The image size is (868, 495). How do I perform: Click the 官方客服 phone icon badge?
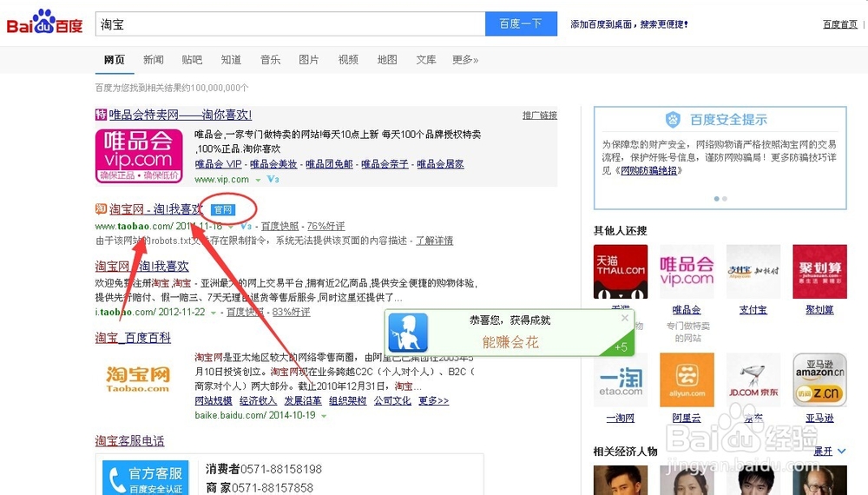coord(145,478)
